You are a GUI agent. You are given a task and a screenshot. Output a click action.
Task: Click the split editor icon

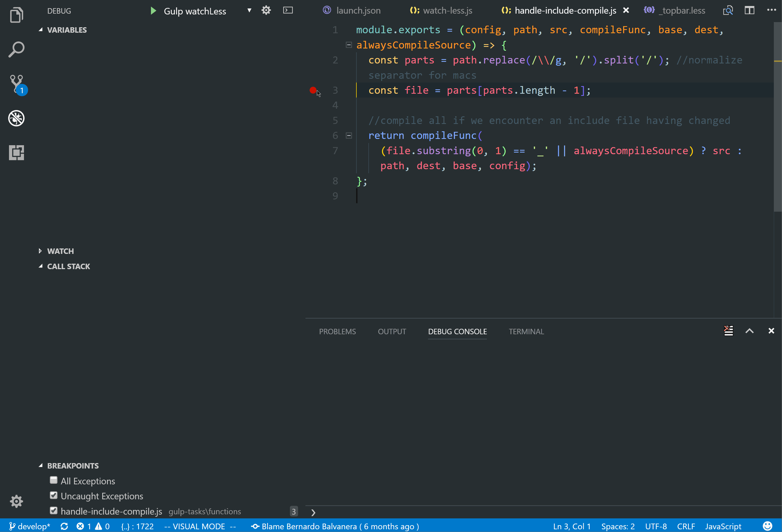pyautogui.click(x=749, y=10)
